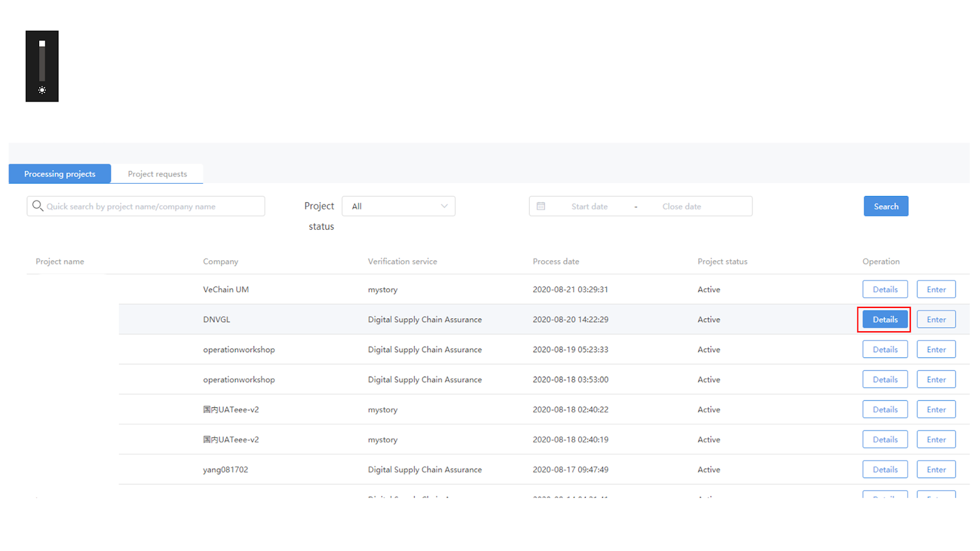The image size is (980, 551).
Task: Open Details for 02:40:19 mystory row
Action: [x=885, y=440]
